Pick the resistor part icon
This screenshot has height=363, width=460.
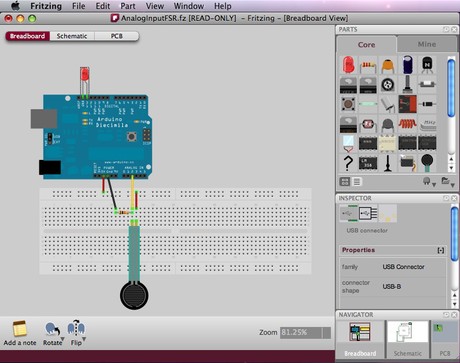(368, 66)
